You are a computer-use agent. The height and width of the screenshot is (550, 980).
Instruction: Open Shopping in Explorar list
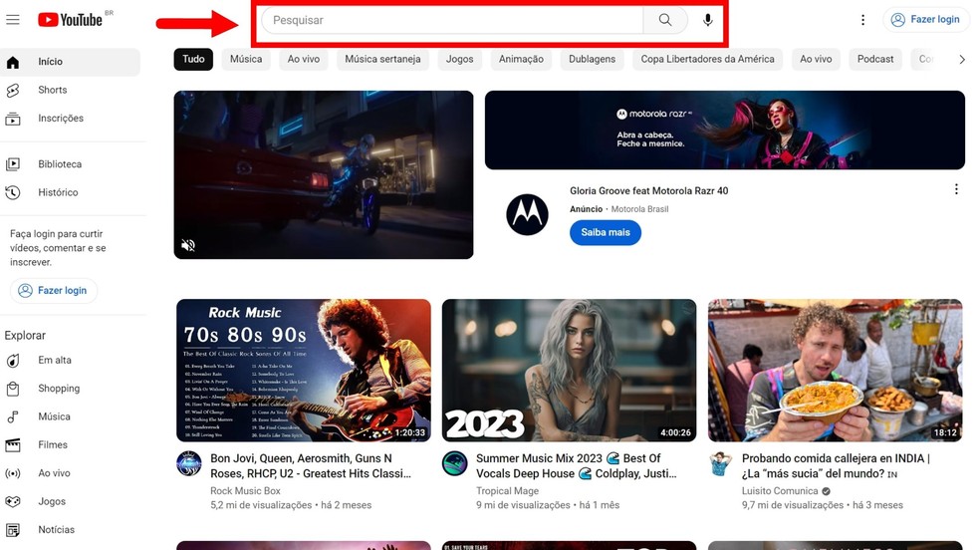click(x=70, y=389)
